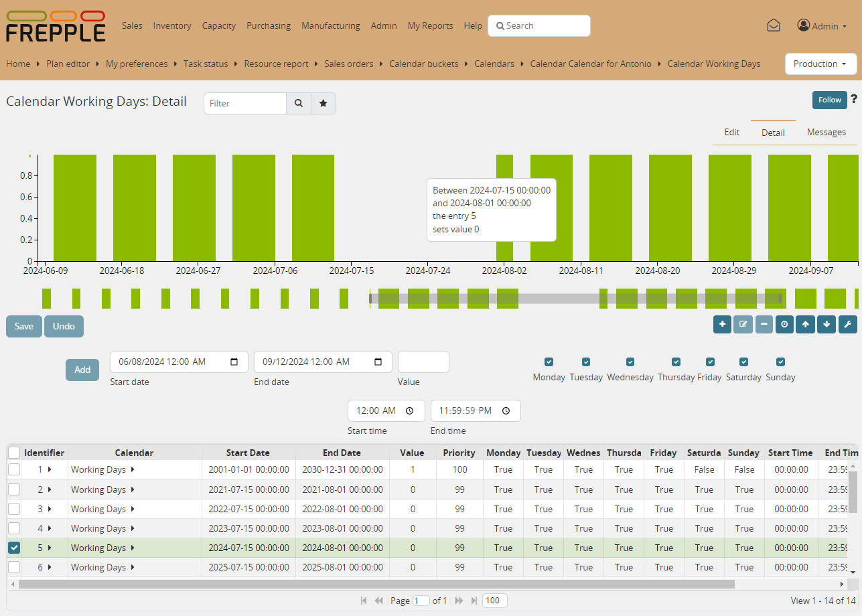Click the Value input field
Screen dimensions: 862x616
click(x=423, y=362)
